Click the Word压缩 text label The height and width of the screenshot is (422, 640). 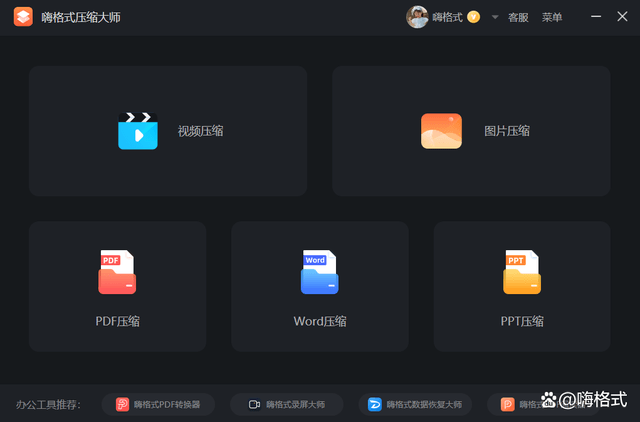coord(320,321)
